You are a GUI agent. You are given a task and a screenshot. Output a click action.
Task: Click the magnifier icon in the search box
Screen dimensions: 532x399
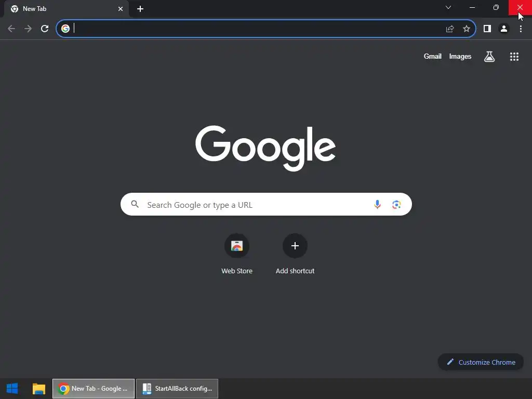(135, 204)
